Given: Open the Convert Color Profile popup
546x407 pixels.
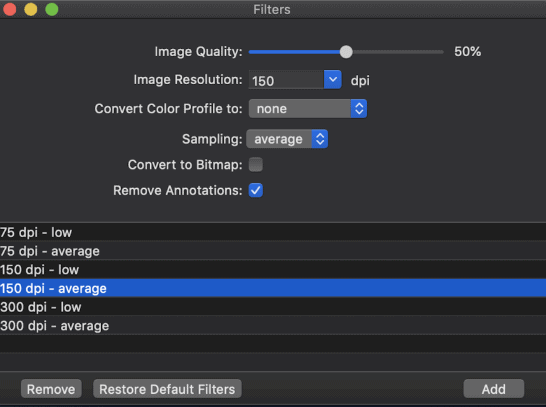Looking at the screenshot, I should 308,109.
